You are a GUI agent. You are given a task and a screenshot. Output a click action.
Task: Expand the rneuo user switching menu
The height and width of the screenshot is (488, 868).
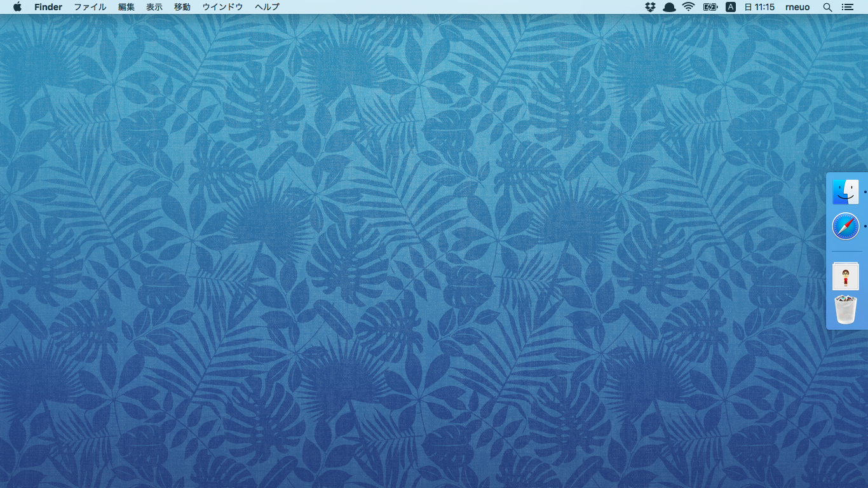(x=797, y=7)
